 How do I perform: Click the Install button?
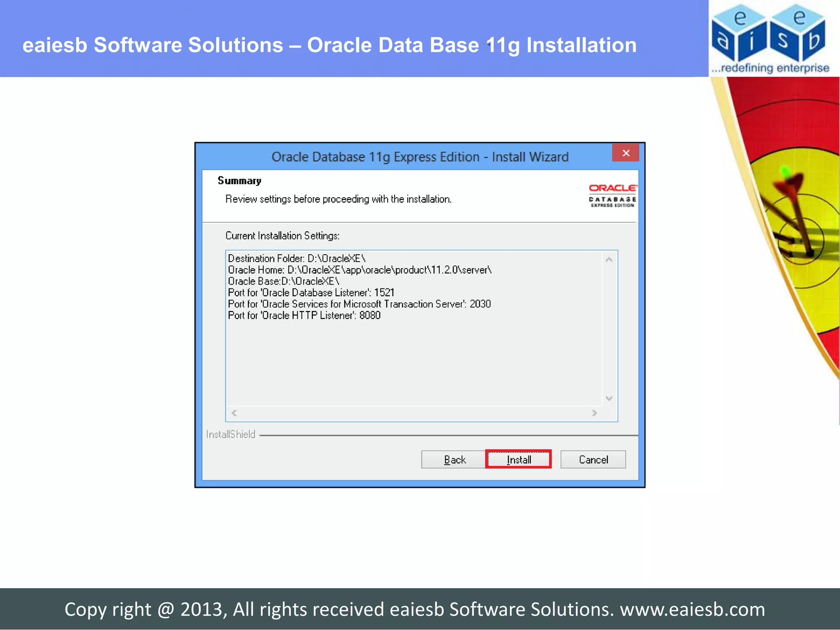point(518,459)
